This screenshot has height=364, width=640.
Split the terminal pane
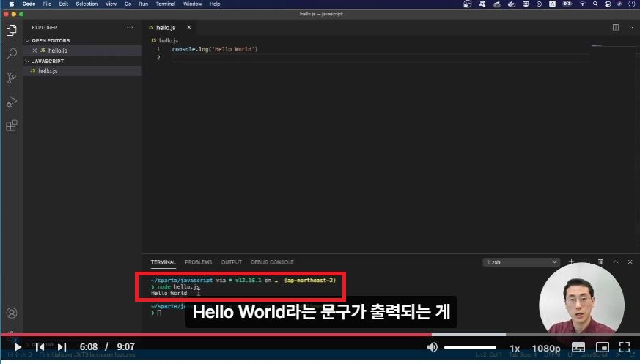pos(586,261)
